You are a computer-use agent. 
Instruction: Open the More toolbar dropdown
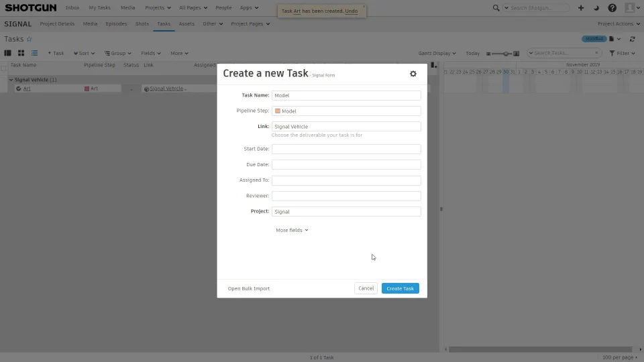[179, 54]
